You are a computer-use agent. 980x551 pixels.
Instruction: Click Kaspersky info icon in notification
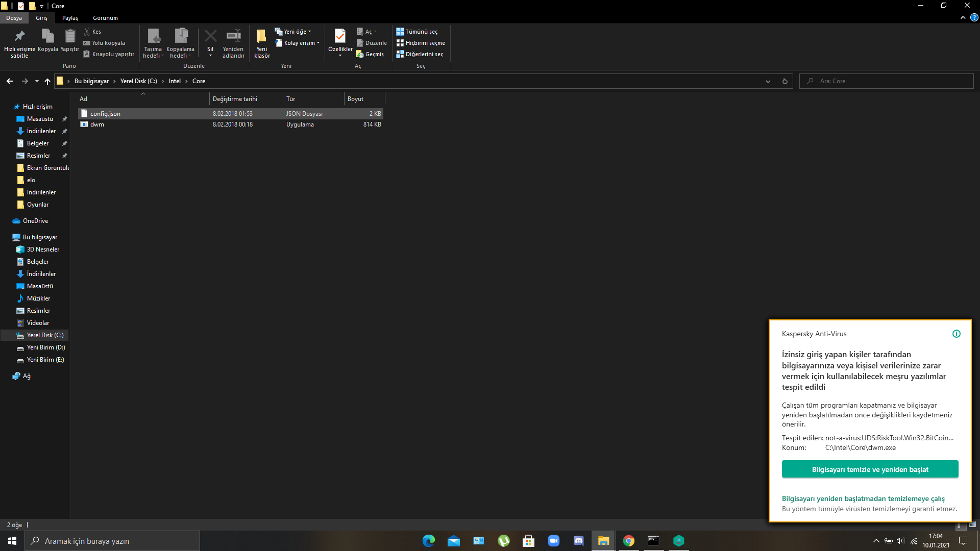[956, 334]
